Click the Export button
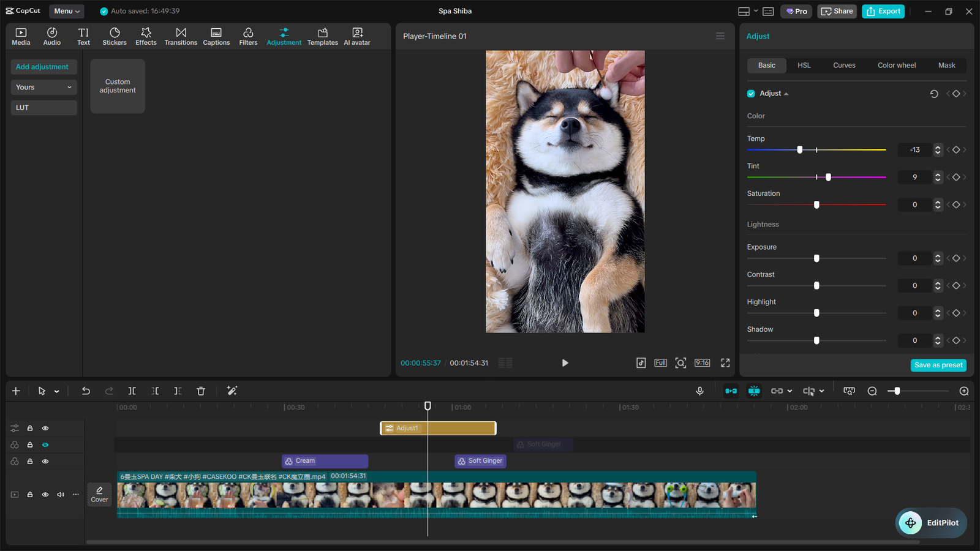Viewport: 980px width, 551px height. pos(883,11)
